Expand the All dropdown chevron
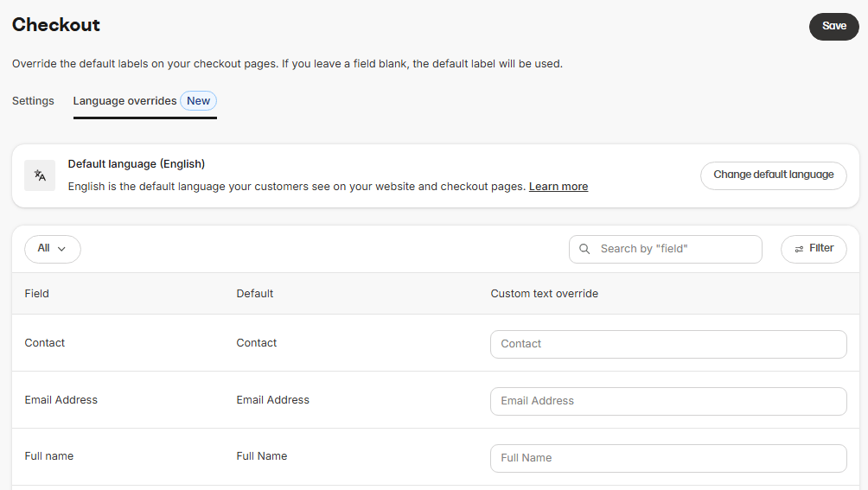868x490 pixels. click(x=61, y=249)
